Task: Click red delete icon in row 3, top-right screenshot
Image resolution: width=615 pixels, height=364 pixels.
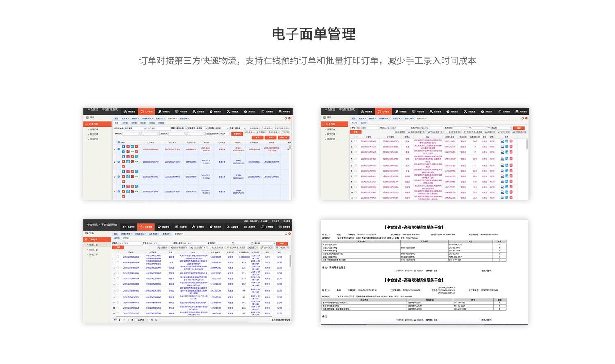Action: (511, 152)
